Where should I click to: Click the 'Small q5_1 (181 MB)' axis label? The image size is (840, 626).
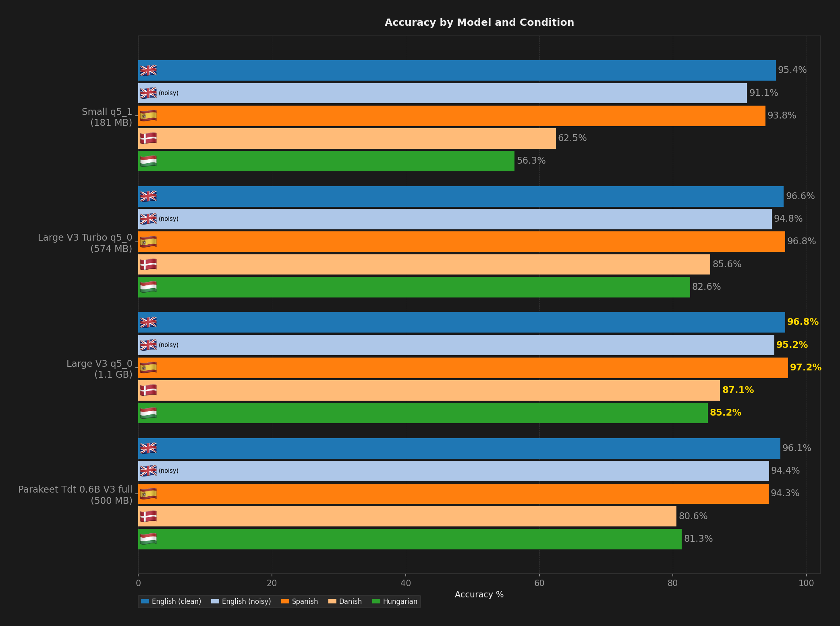pyautogui.click(x=107, y=117)
